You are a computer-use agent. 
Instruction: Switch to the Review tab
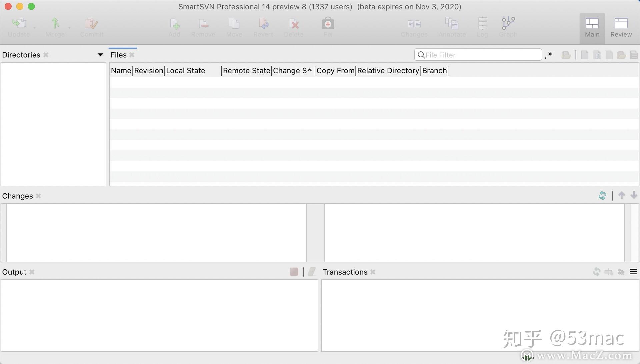pos(621,27)
